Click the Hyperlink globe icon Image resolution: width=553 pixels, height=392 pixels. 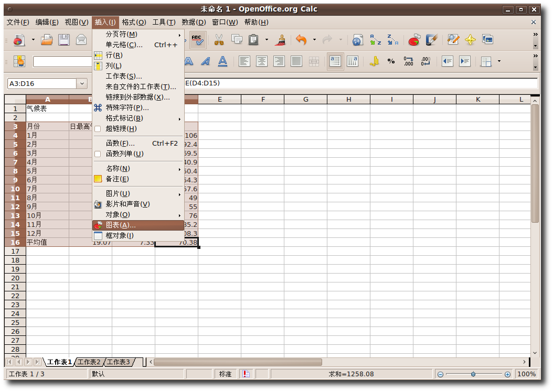tap(357, 40)
